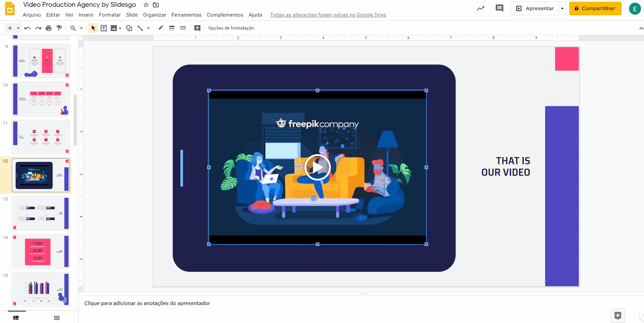Play the freepik company video

pos(317,167)
